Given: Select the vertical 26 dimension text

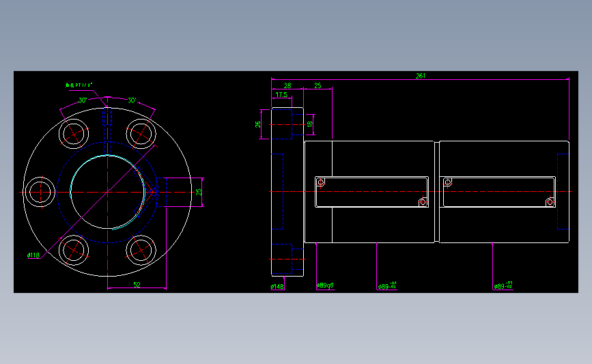Looking at the screenshot, I should click(x=258, y=124).
